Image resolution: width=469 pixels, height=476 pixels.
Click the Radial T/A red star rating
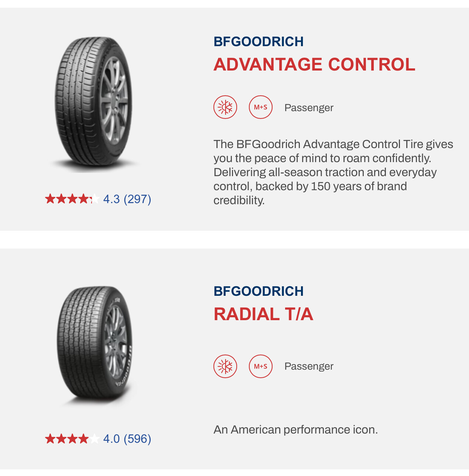72,439
